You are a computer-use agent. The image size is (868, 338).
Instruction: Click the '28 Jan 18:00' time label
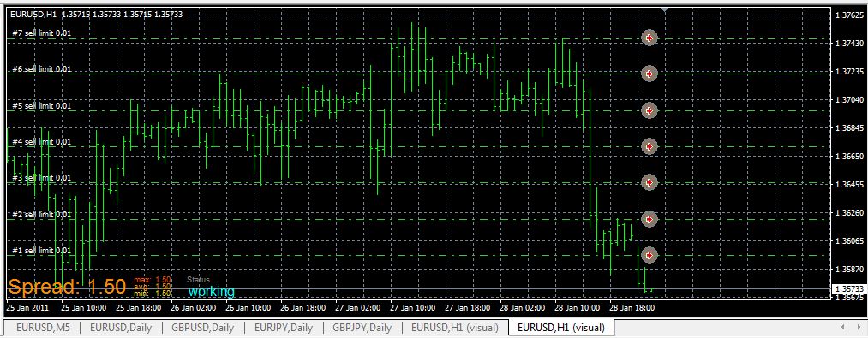point(632,307)
